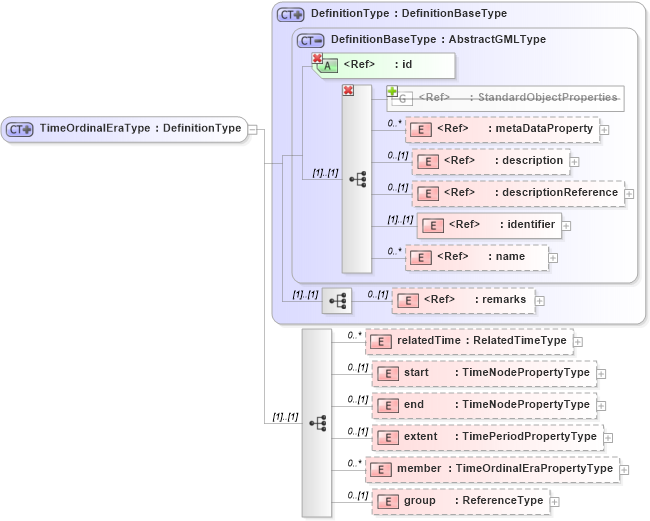Click the CT icon of DefinitionType header
This screenshot has height=521, width=650.
(291, 15)
